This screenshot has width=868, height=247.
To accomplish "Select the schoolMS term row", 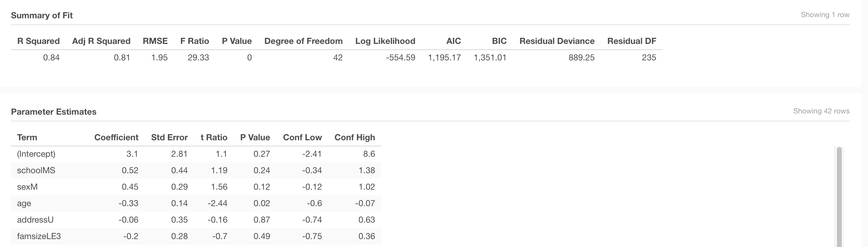I will [196, 170].
